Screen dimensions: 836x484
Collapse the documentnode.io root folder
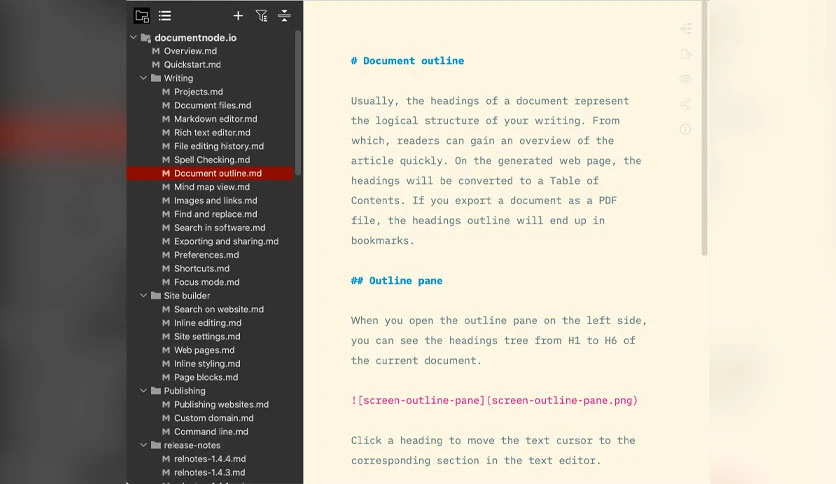pyautogui.click(x=133, y=37)
